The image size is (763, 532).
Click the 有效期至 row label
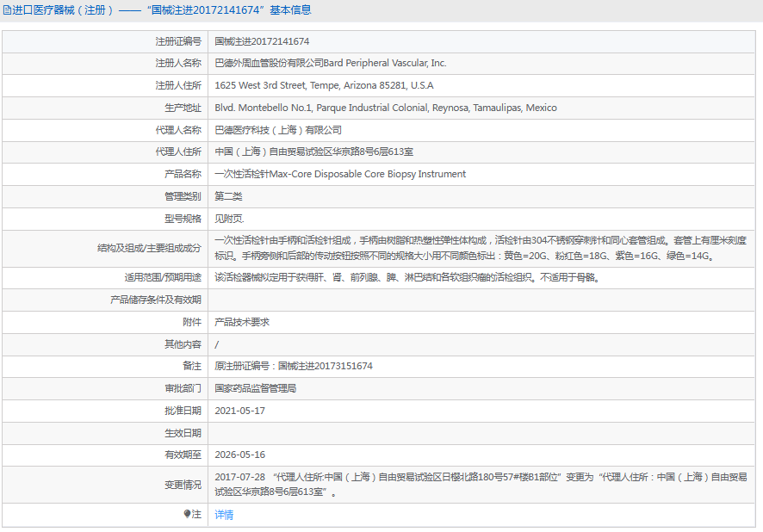183,455
